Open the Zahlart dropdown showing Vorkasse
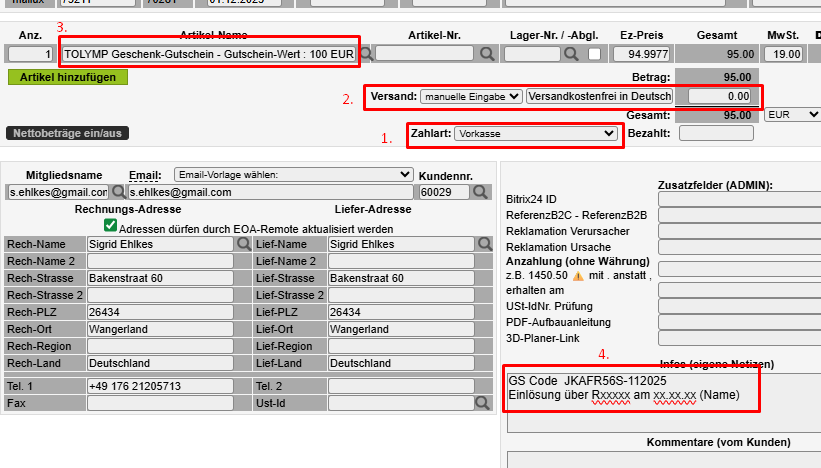 (536, 133)
